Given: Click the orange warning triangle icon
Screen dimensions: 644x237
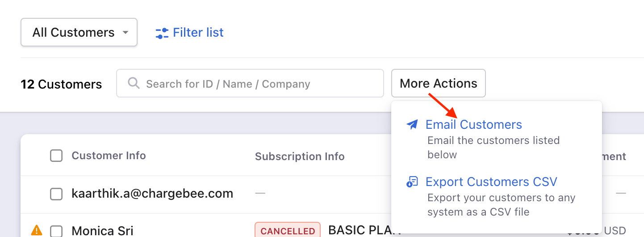Looking at the screenshot, I should [37, 230].
